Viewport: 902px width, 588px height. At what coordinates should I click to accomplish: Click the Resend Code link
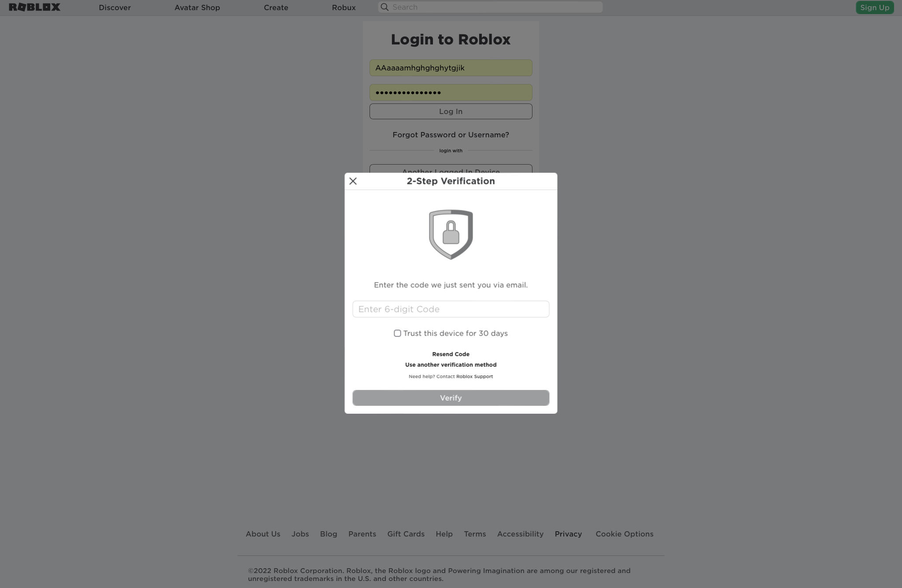451,354
